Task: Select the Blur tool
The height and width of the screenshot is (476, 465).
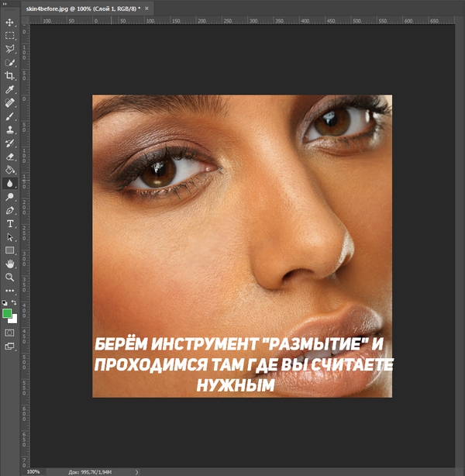Action: pos(10,184)
